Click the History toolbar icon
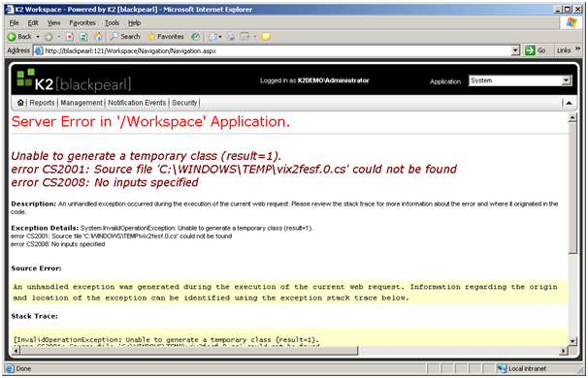The image size is (588, 378). (x=195, y=36)
